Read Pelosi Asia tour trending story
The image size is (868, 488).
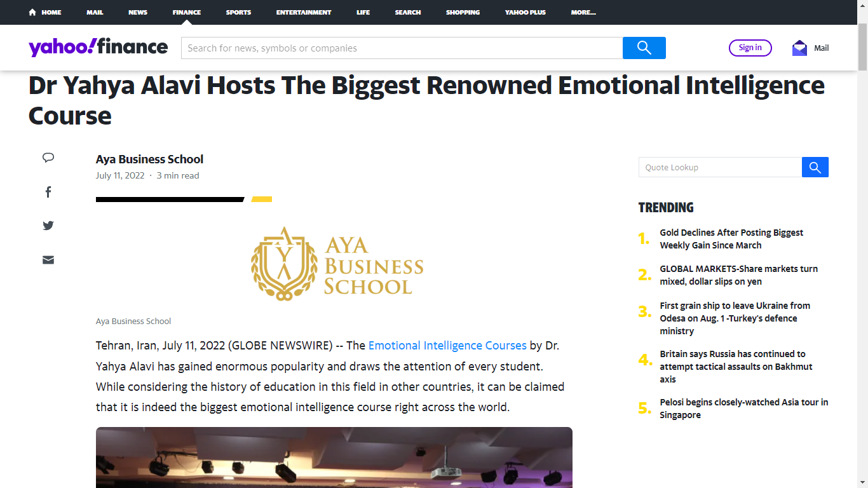pos(743,409)
